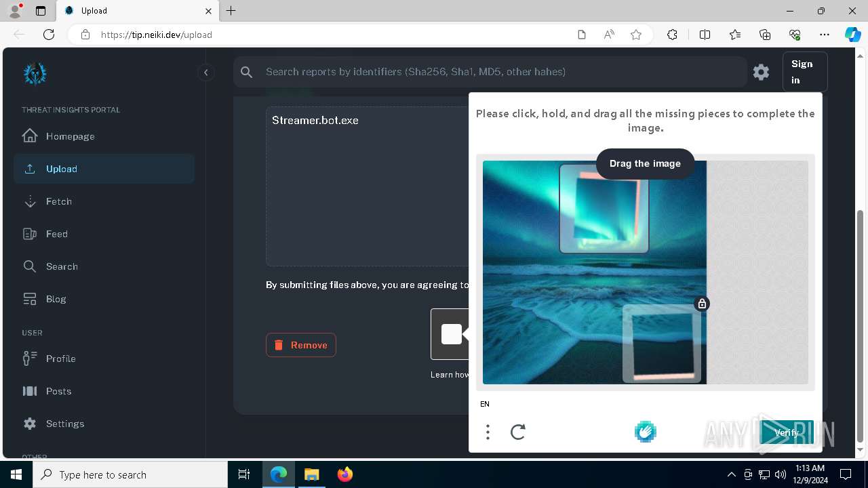Select the aurora puzzle piece
The width and height of the screenshot is (868, 488).
tap(604, 209)
